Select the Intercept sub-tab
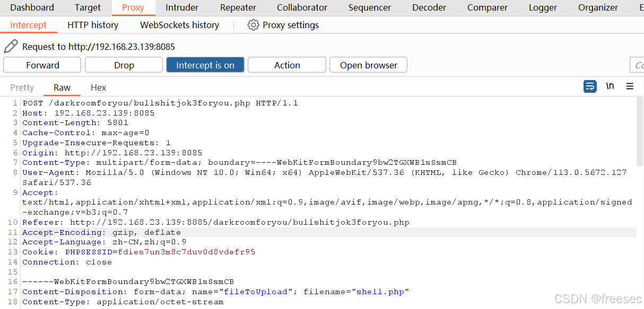The image size is (644, 309). (x=29, y=25)
